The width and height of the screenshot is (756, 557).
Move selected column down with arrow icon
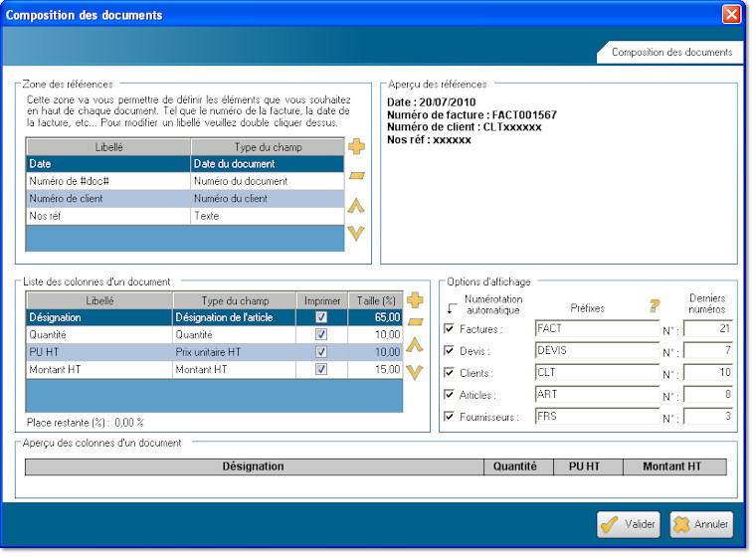tap(415, 372)
